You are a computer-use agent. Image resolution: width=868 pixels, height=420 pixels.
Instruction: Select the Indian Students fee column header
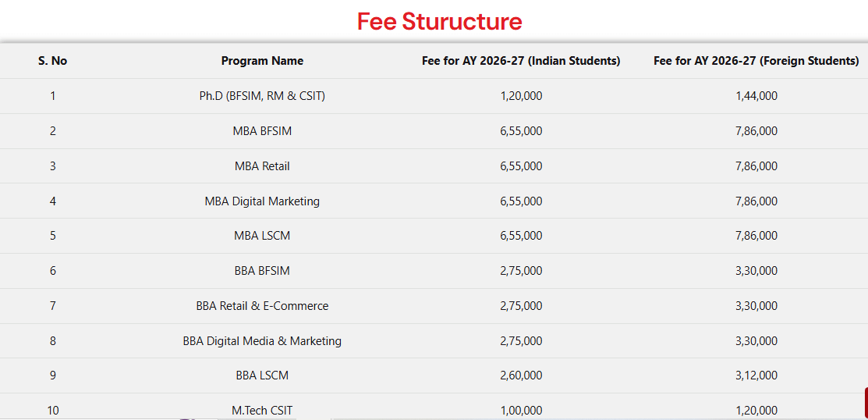tap(521, 61)
